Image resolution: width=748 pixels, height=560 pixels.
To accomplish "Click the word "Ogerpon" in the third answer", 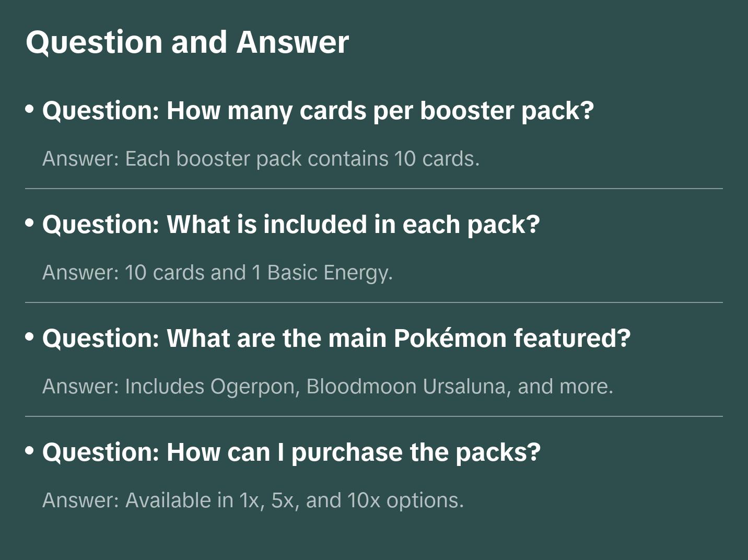I will click(x=255, y=387).
